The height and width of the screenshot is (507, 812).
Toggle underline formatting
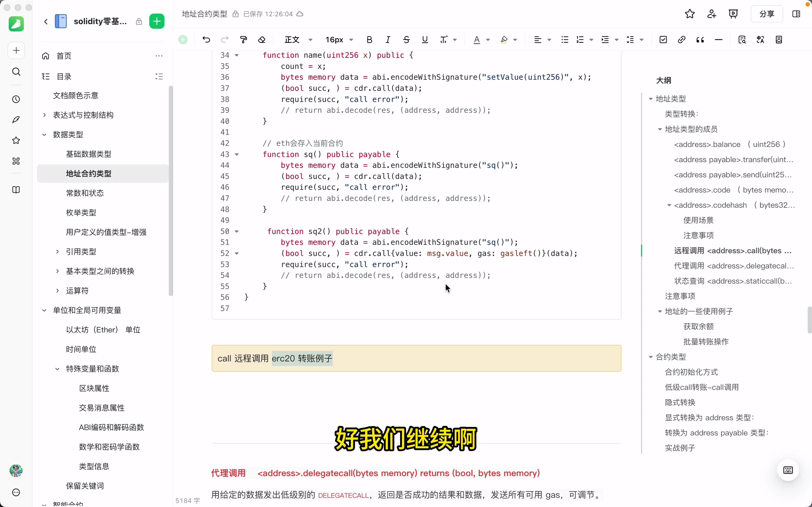coord(425,39)
